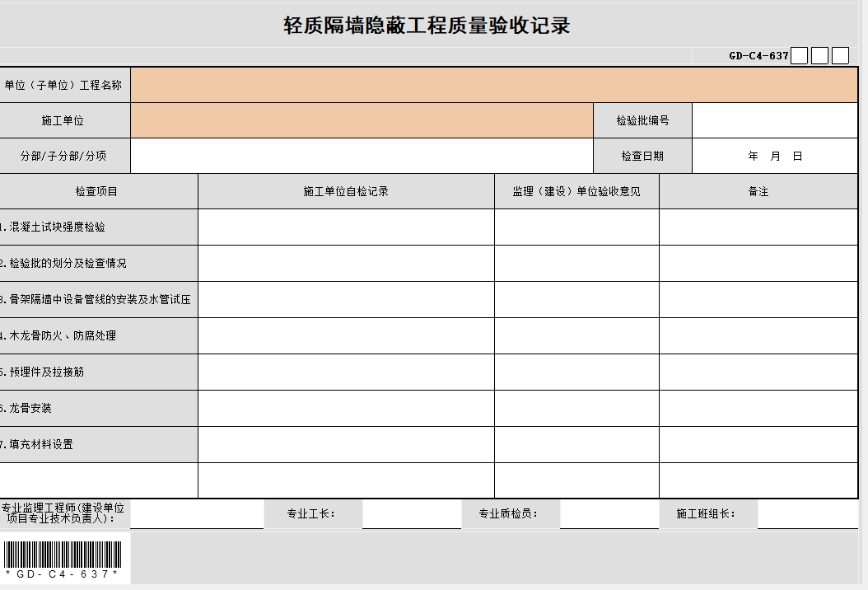This screenshot has width=868, height=590.
Task: Click 备注 cell for 预埋件及拉接筋
Action: click(x=758, y=372)
